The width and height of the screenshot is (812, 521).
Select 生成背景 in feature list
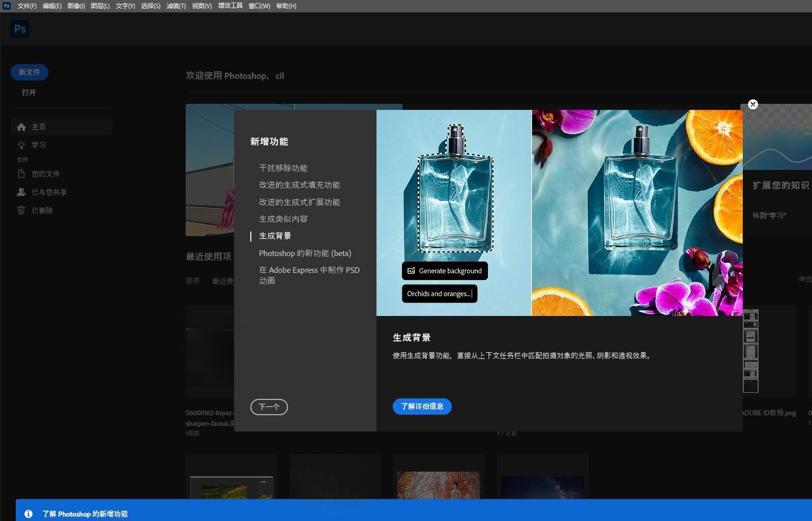pyautogui.click(x=275, y=236)
